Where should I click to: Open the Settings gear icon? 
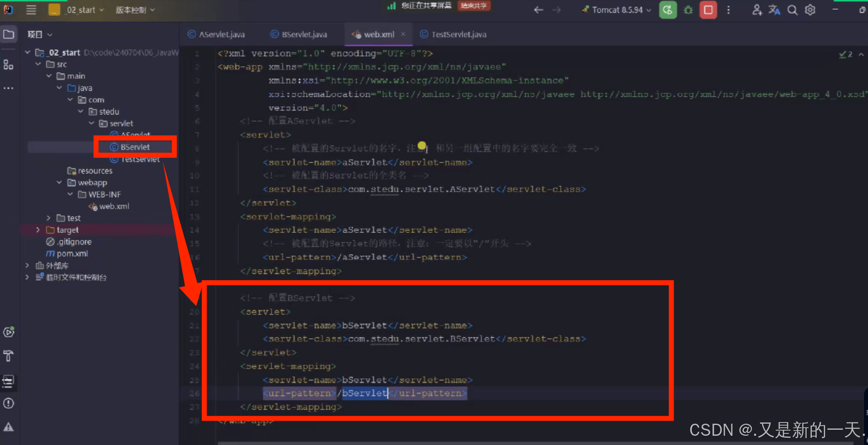tap(810, 10)
